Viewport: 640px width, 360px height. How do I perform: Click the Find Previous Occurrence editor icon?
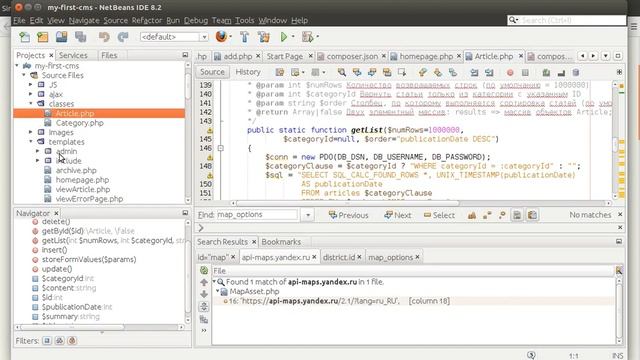point(357,72)
